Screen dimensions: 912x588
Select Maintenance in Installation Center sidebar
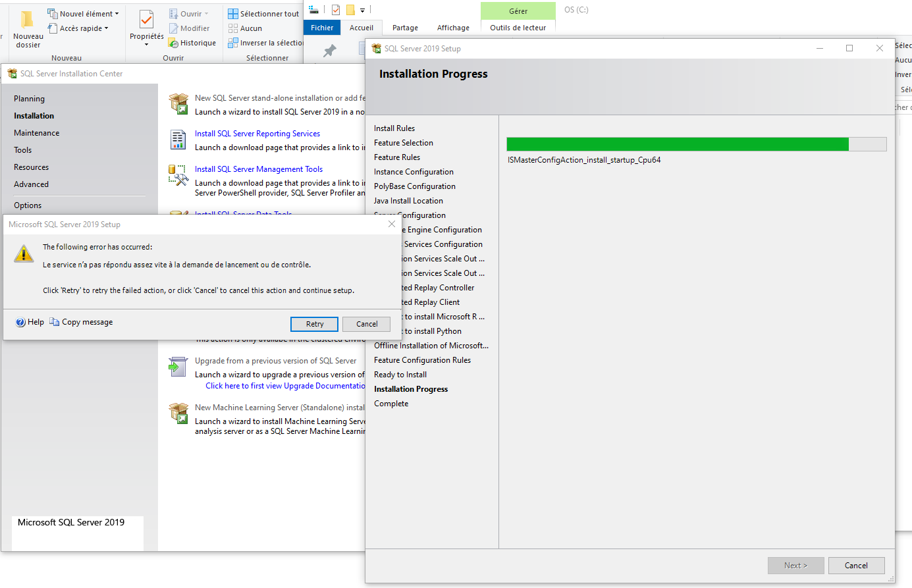37,133
